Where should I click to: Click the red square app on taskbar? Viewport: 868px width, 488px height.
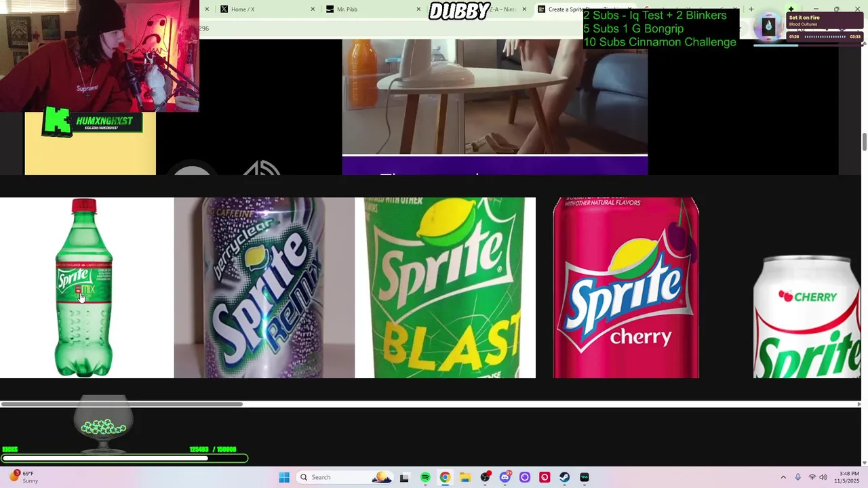point(545,477)
